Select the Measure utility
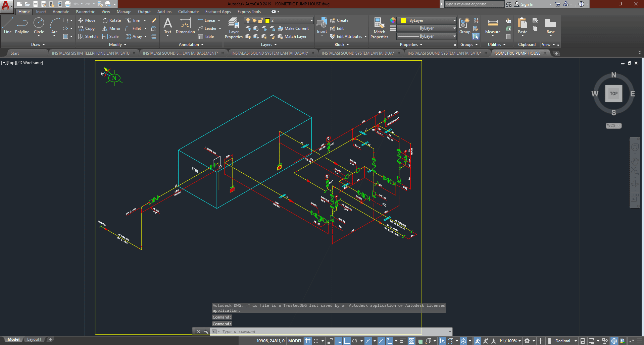The height and width of the screenshot is (345, 644). coord(493,26)
